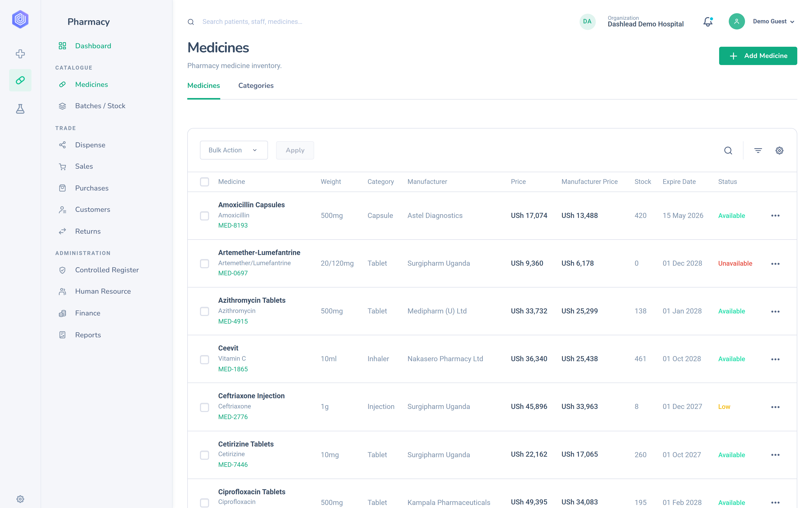
Task: Select the Medicines tab
Action: (203, 86)
